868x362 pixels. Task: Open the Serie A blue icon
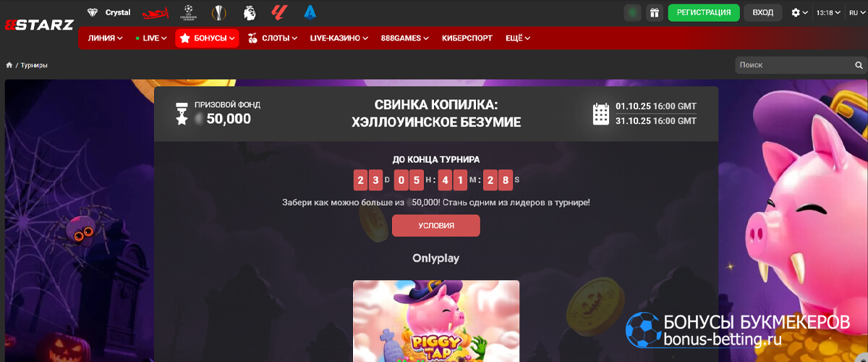(x=310, y=12)
